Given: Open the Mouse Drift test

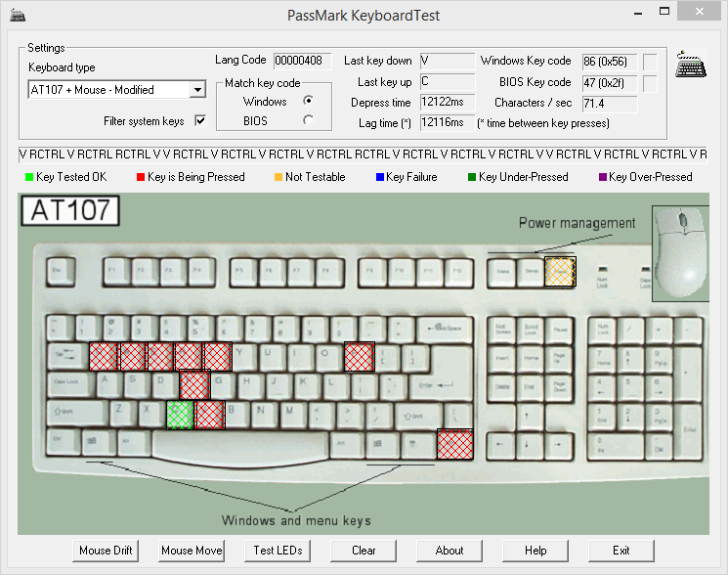Looking at the screenshot, I should (106, 551).
